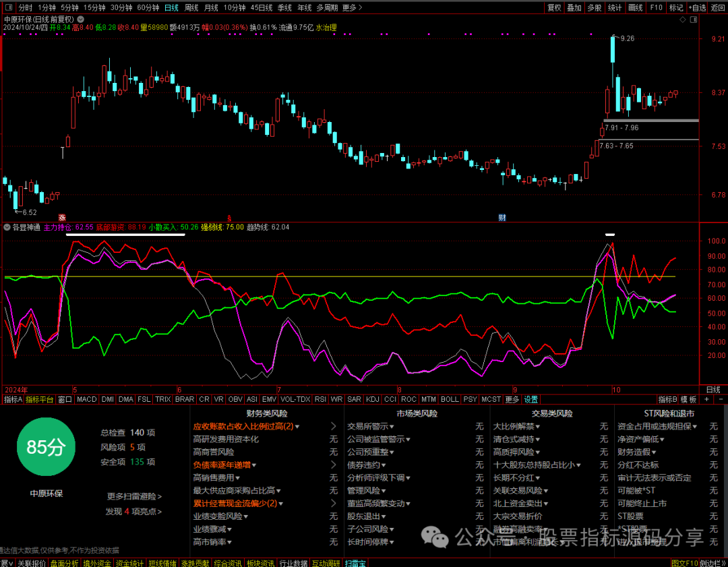
Task: Expand 负债率逐年递增 dropdown
Action: click(x=254, y=465)
